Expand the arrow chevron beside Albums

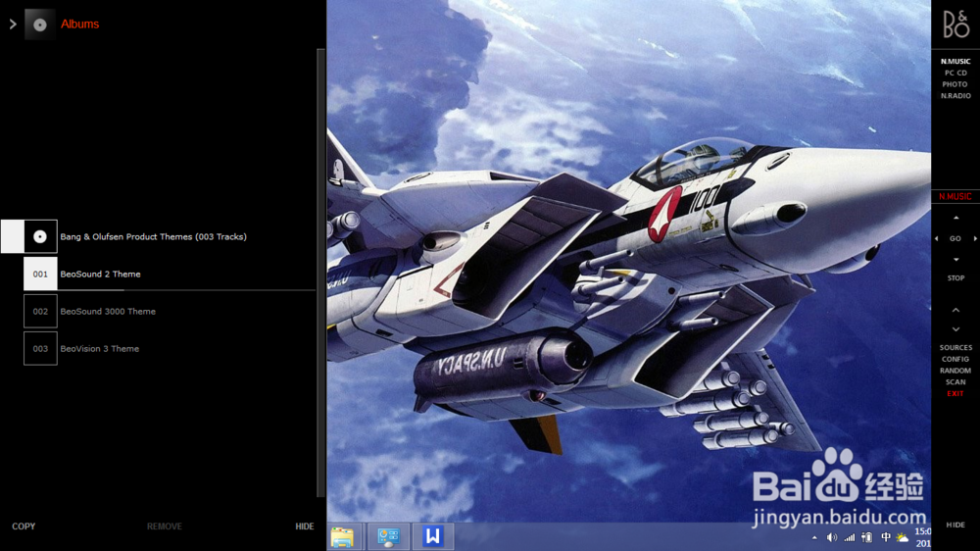click(13, 25)
